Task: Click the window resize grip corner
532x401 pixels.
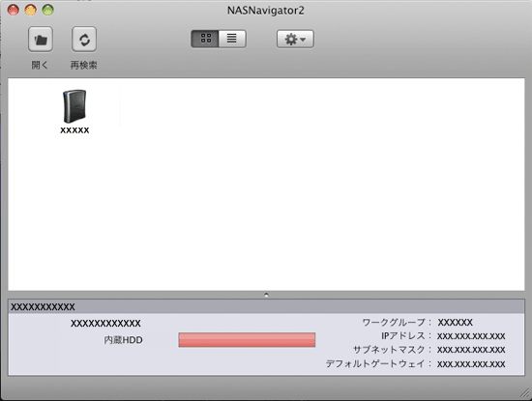Action: pos(525,393)
